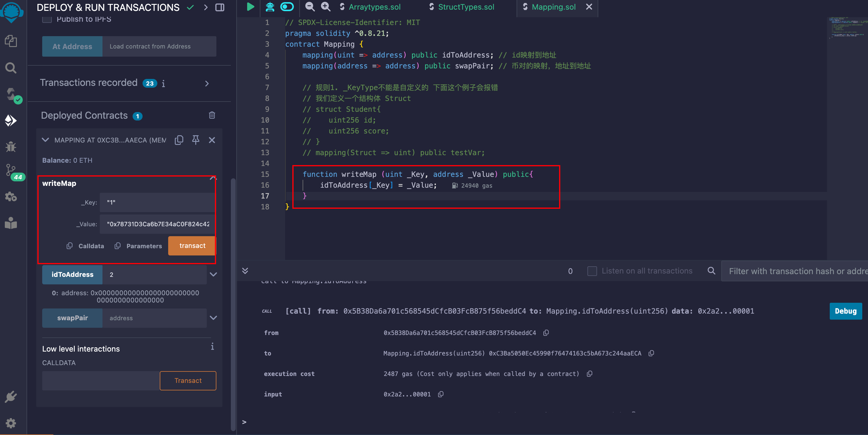Show Transactions recorded info icon

[163, 83]
